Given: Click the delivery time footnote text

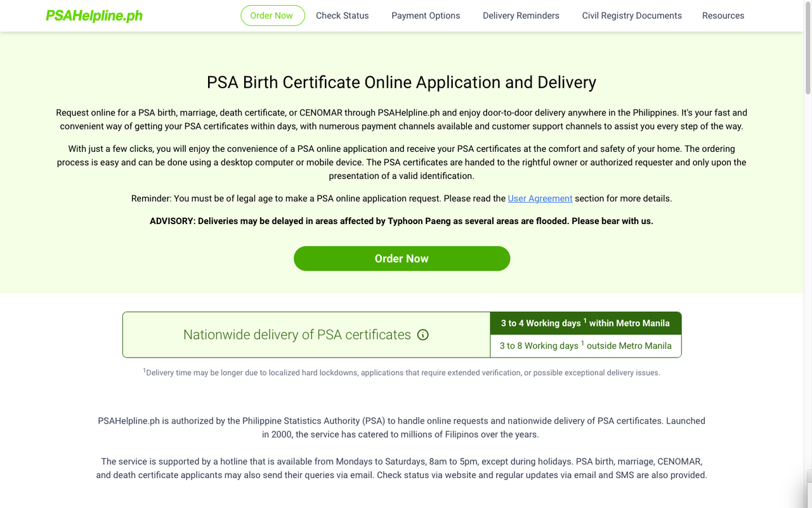Looking at the screenshot, I should (402, 373).
